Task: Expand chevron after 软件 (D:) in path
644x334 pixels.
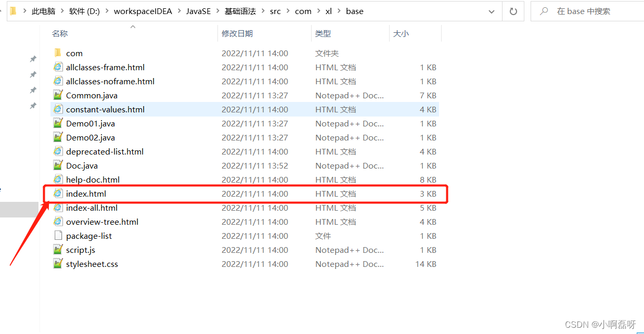Action: click(x=107, y=11)
